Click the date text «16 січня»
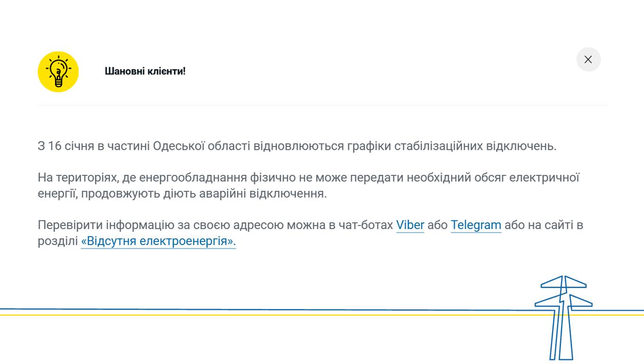The height and width of the screenshot is (364, 644). (71, 146)
